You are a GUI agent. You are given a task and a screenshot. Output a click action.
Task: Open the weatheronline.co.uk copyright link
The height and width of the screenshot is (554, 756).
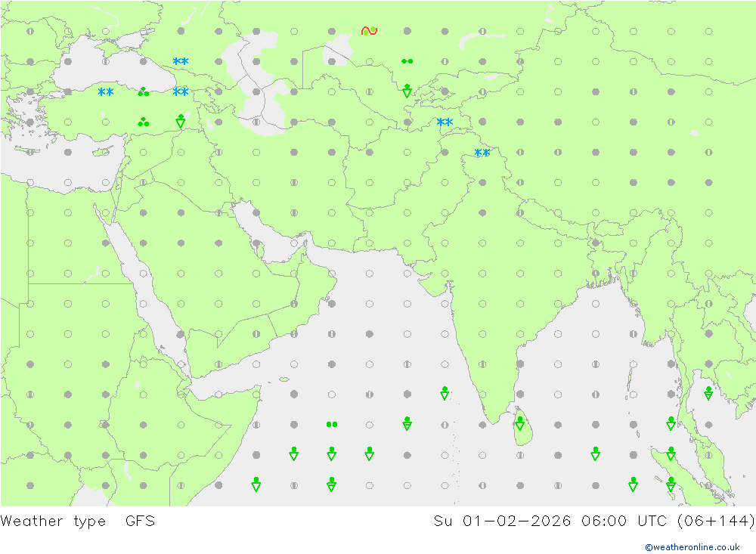click(x=692, y=546)
